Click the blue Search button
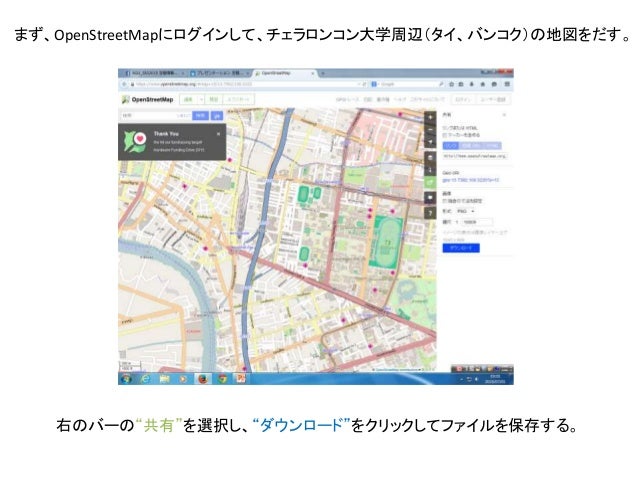 [201, 116]
